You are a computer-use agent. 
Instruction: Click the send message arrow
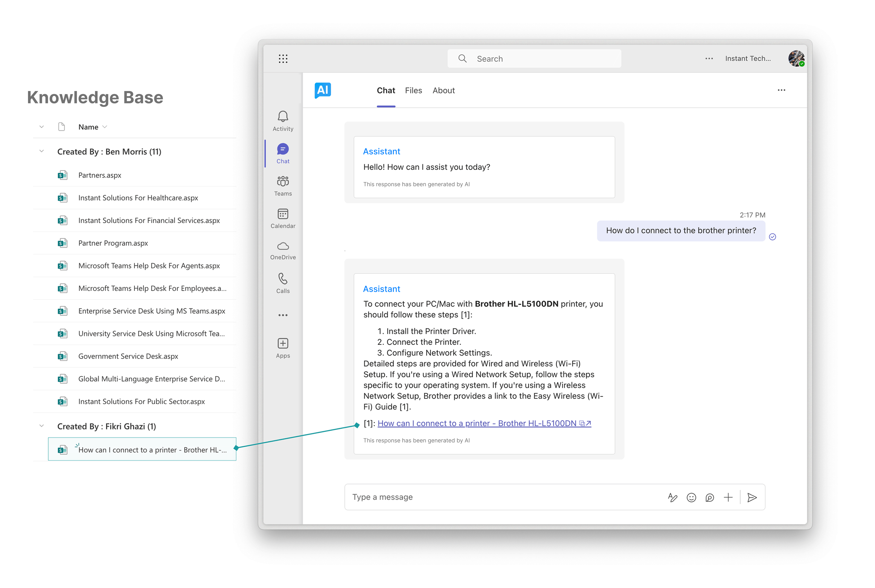point(752,497)
